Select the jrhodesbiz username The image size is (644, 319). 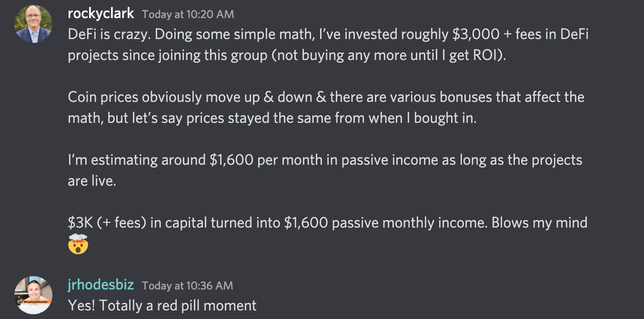101,285
